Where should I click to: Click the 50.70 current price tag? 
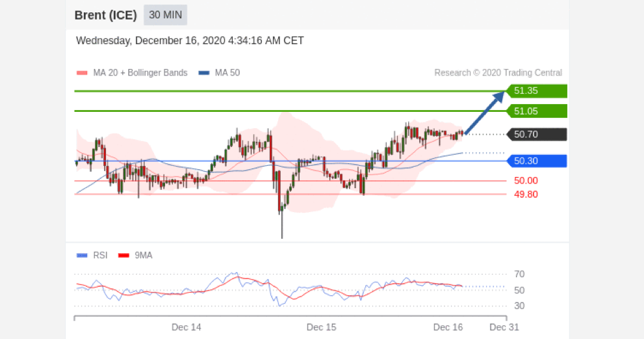(x=536, y=135)
